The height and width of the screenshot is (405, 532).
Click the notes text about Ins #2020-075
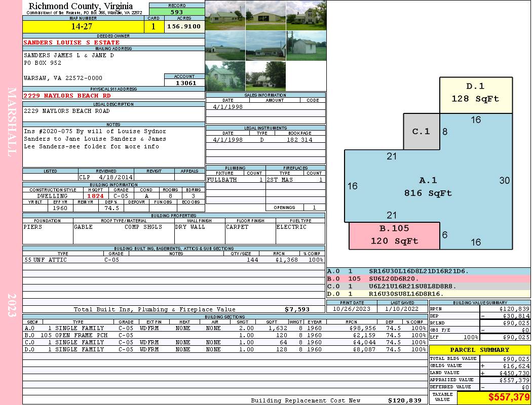tap(95, 139)
